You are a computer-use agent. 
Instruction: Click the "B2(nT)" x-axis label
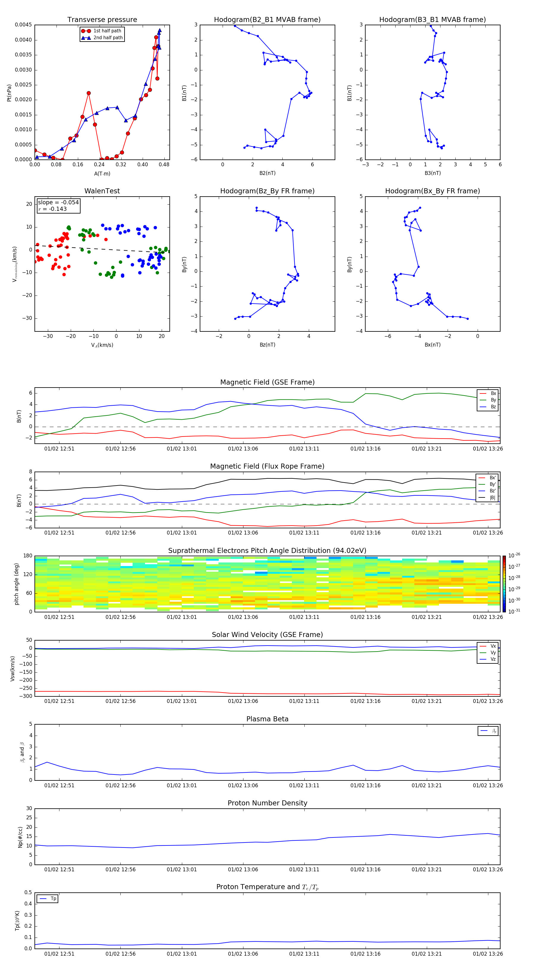(x=267, y=173)
